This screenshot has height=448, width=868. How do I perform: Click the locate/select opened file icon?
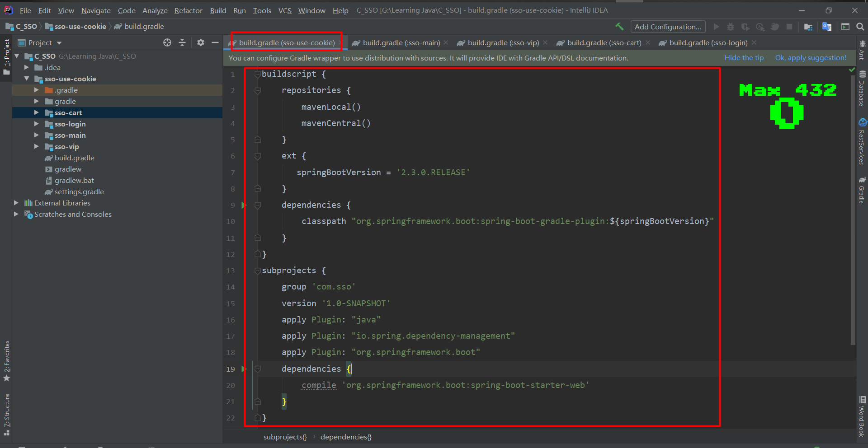(167, 42)
